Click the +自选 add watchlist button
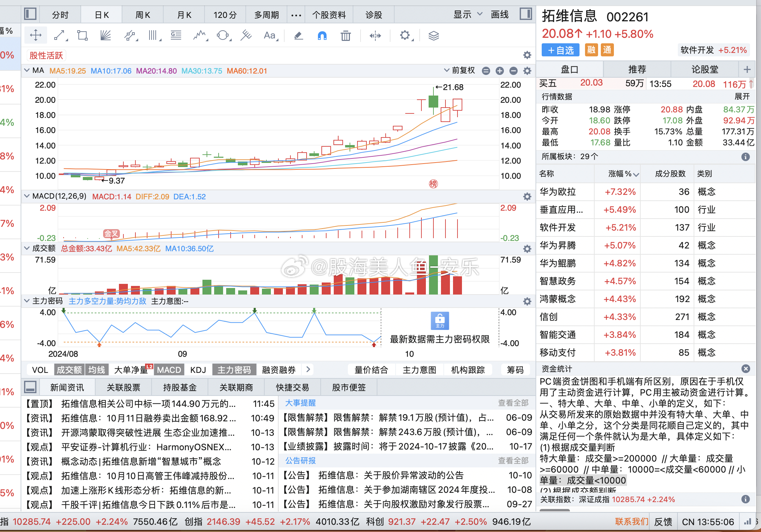Screen dimensions: 761x532 pos(561,50)
